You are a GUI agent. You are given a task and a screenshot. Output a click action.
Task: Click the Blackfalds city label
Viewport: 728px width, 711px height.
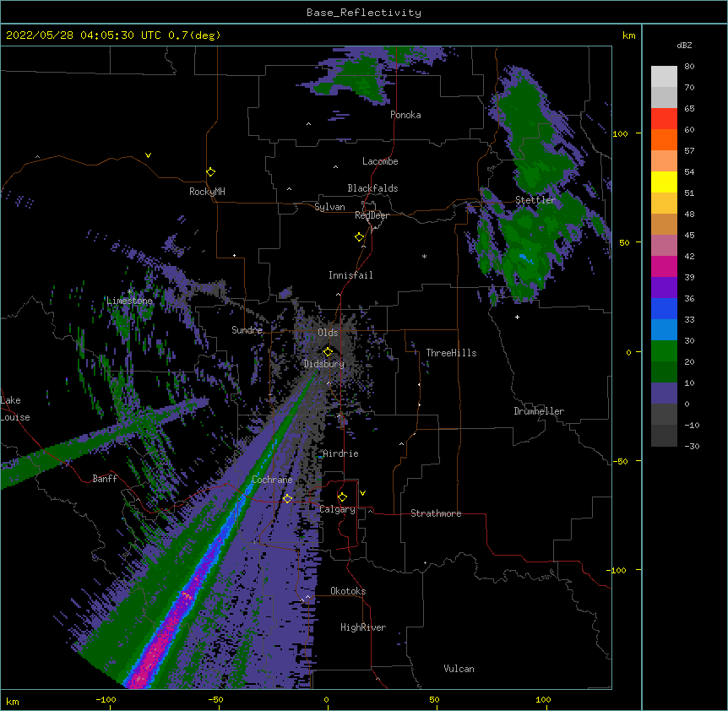pyautogui.click(x=372, y=188)
